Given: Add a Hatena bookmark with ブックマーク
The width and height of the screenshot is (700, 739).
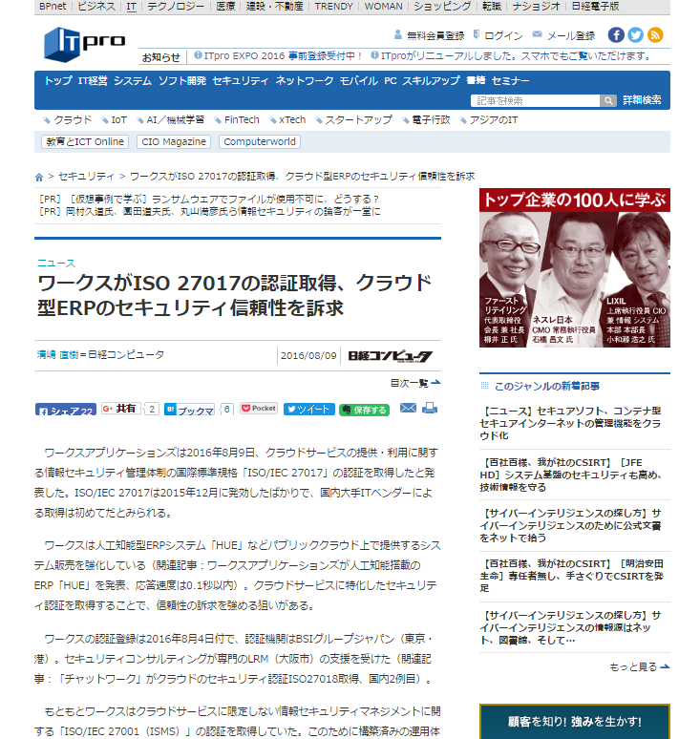Looking at the screenshot, I should (x=189, y=410).
